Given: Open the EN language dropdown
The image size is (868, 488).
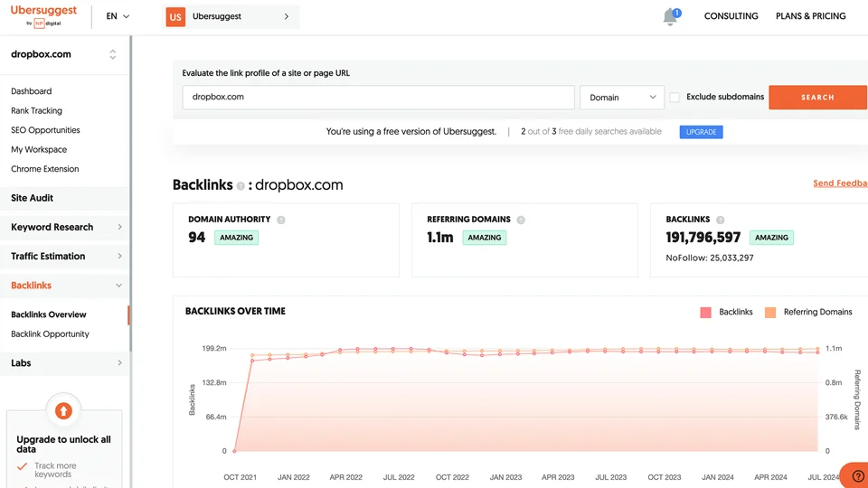Looking at the screenshot, I should [118, 16].
